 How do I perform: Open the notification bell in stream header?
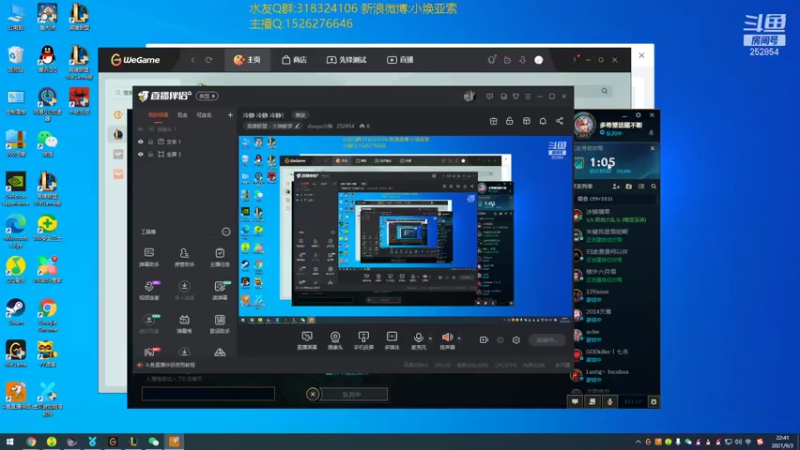[x=543, y=121]
